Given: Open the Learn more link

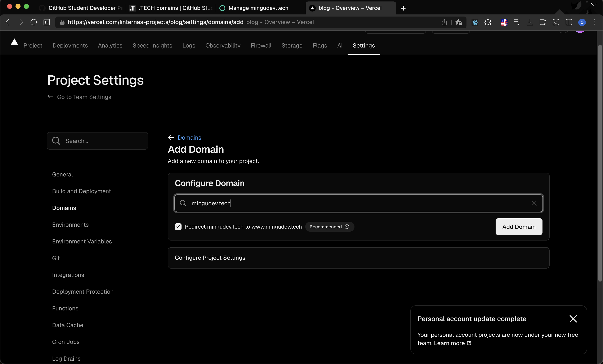Looking at the screenshot, I should point(453,343).
